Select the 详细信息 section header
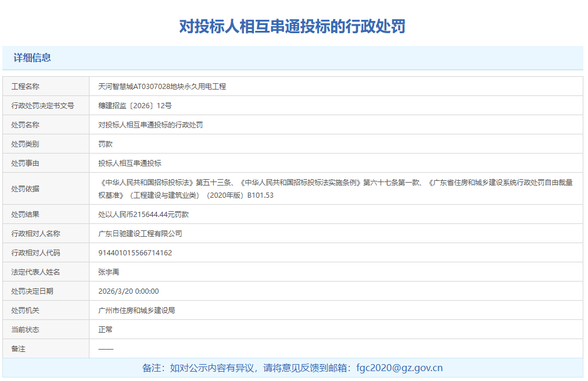The image size is (588, 381). click(33, 58)
